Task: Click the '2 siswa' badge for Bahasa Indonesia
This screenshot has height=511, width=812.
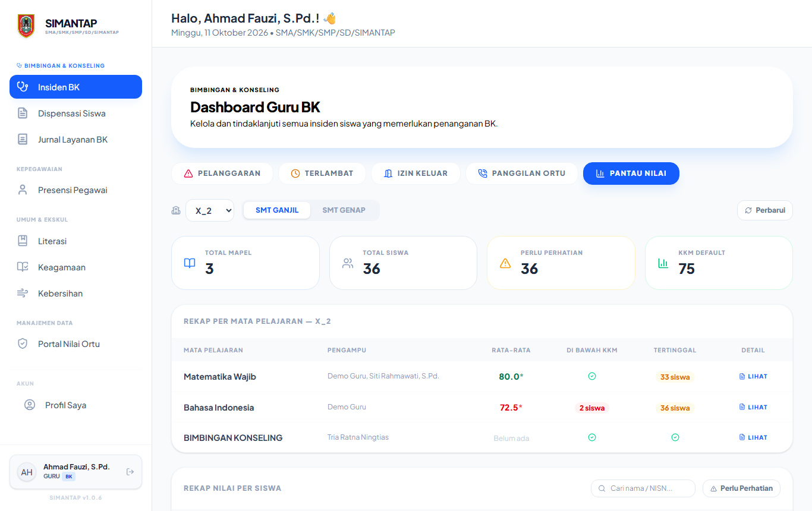Action: tap(591, 408)
